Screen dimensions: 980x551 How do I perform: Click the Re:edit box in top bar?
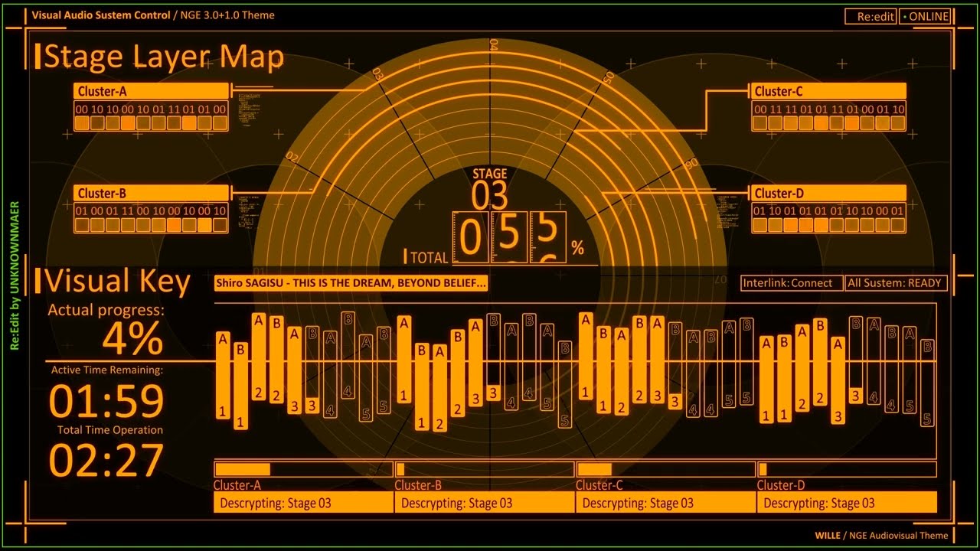tap(871, 16)
